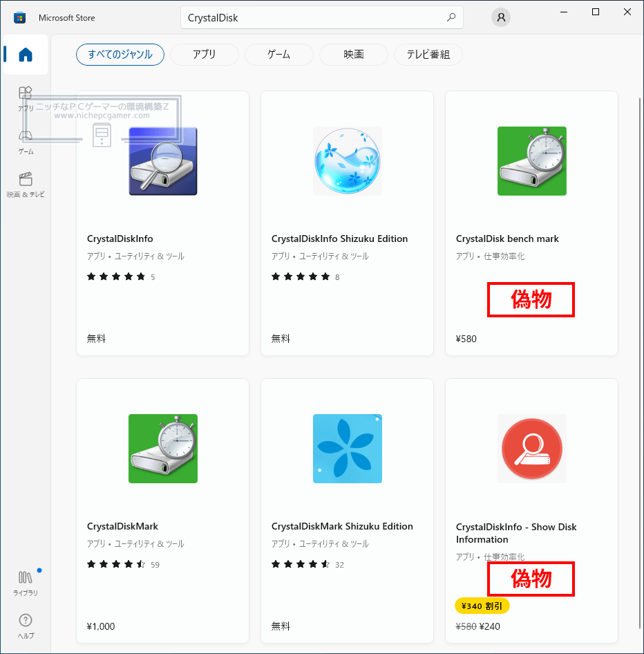
Task: Click the 無料 label on CrystalDiskMark Shizuku Edition
Action: pos(281,626)
